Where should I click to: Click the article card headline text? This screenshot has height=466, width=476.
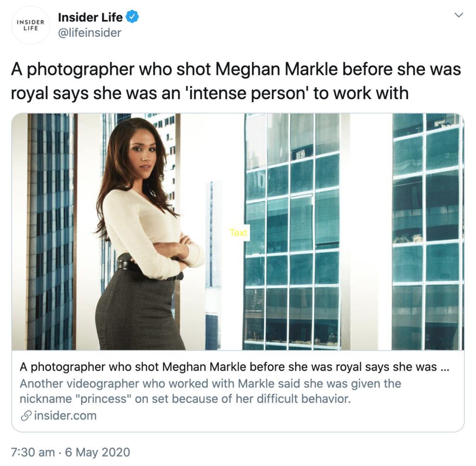pyautogui.click(x=228, y=367)
